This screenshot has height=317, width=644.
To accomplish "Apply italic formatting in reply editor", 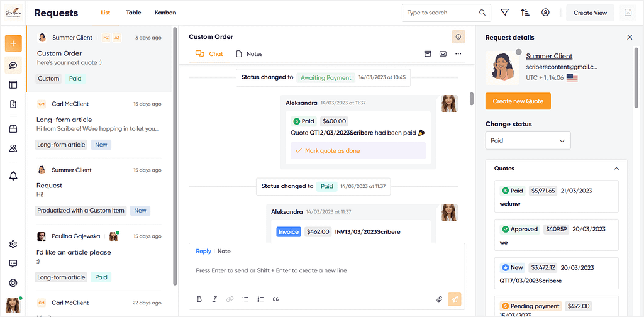I will point(214,299).
